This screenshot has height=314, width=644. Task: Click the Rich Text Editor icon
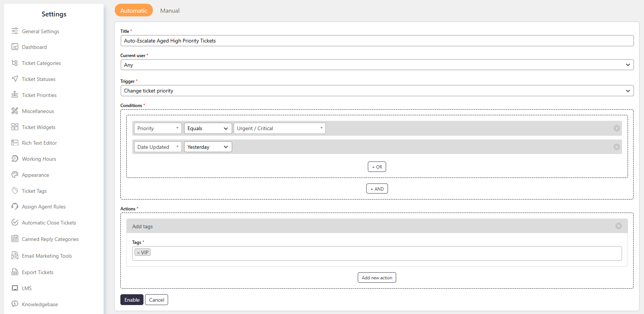[15, 142]
